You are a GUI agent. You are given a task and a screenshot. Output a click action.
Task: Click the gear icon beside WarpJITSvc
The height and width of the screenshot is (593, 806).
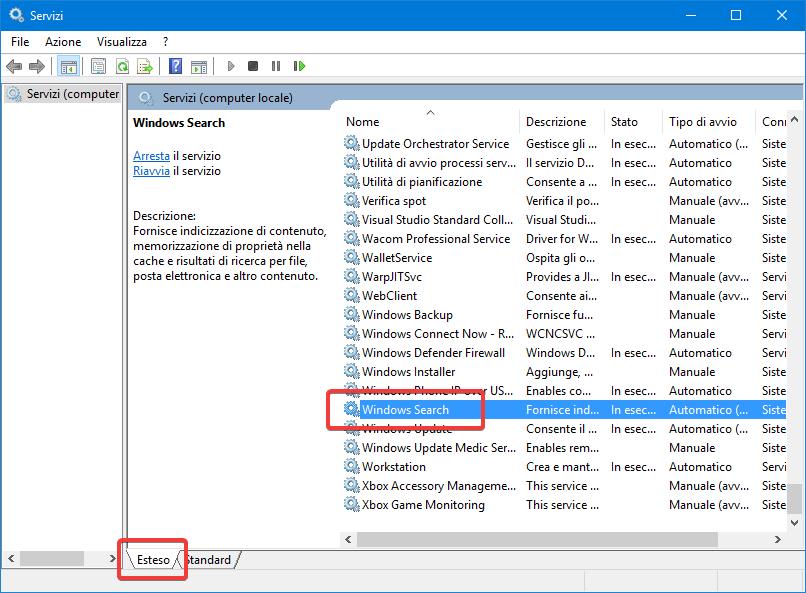coord(352,276)
